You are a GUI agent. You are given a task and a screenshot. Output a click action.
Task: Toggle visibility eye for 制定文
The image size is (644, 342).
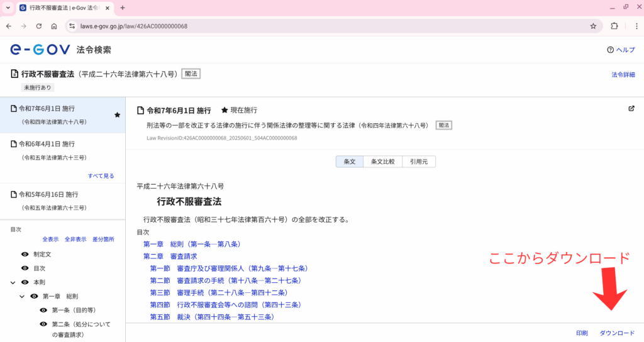[25, 254]
